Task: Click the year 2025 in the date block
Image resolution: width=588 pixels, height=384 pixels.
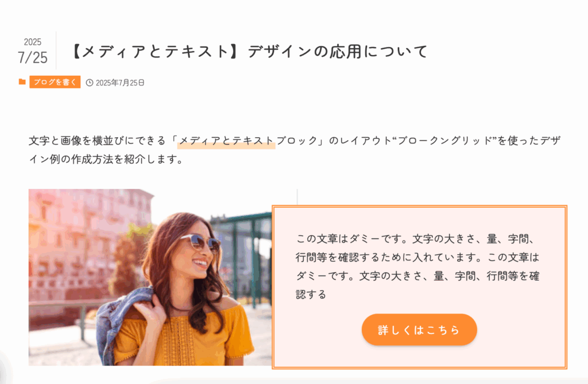Action: [x=33, y=42]
